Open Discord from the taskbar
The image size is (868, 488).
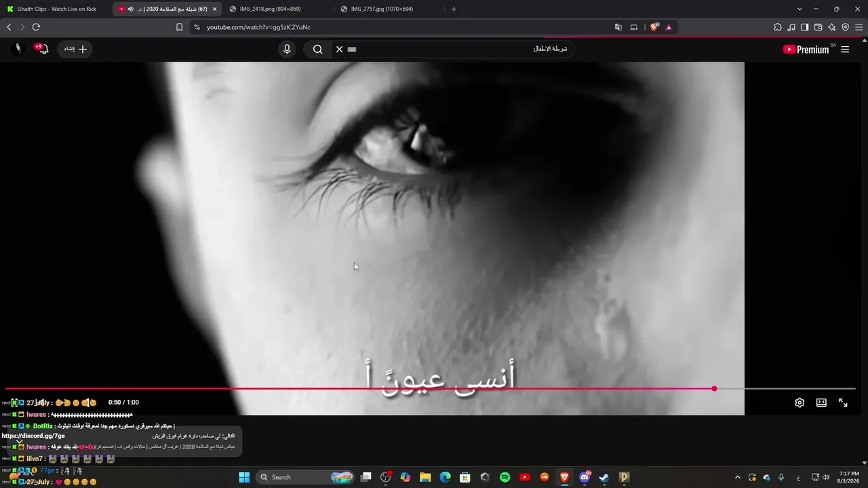click(584, 477)
